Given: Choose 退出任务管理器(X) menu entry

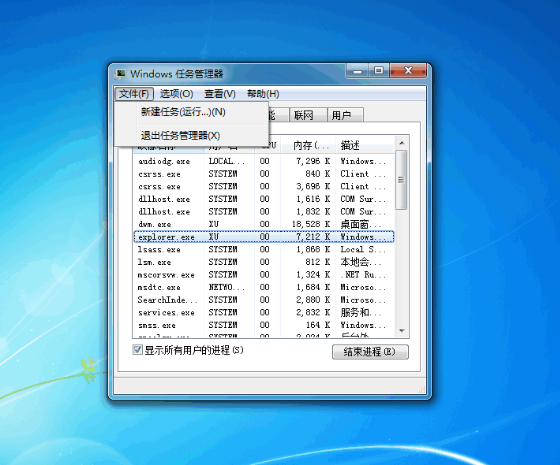Looking at the screenshot, I should (x=191, y=136).
